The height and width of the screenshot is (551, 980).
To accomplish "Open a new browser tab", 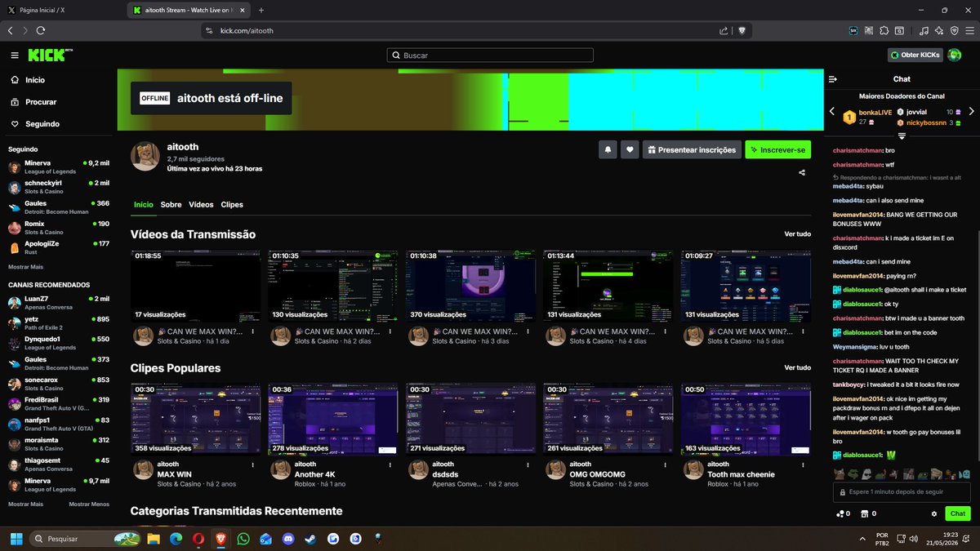I will pyautogui.click(x=261, y=10).
